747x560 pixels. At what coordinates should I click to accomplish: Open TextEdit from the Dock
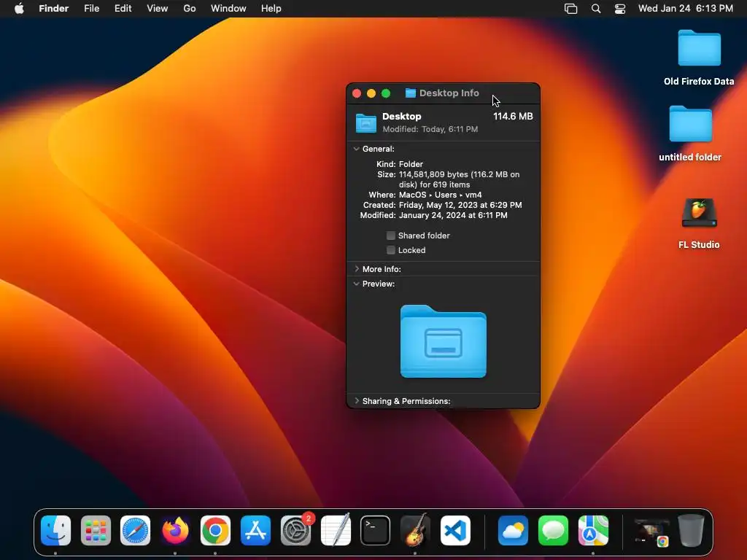(336, 531)
